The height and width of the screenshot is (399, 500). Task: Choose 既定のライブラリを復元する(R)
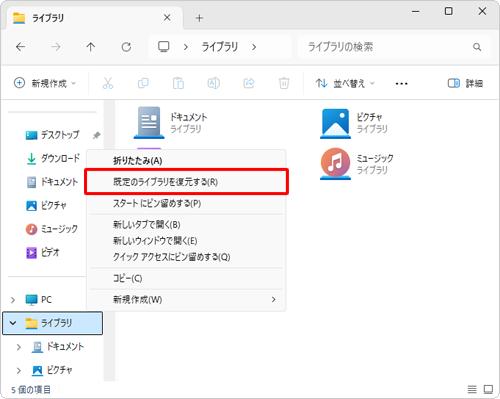point(186,182)
